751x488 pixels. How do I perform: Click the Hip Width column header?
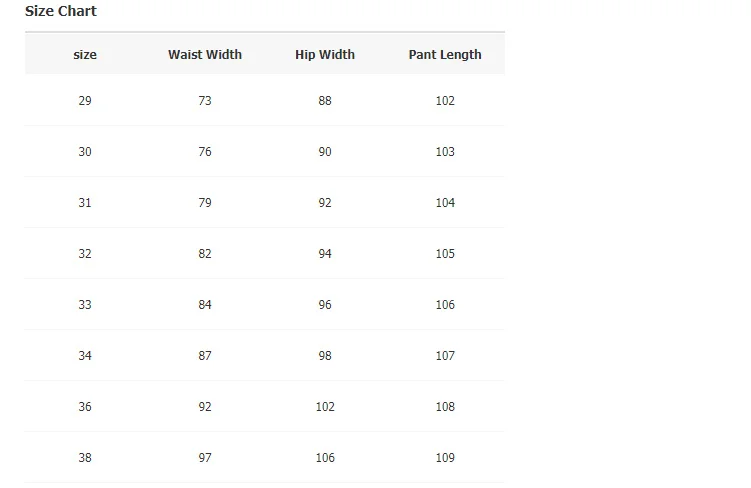tap(325, 55)
